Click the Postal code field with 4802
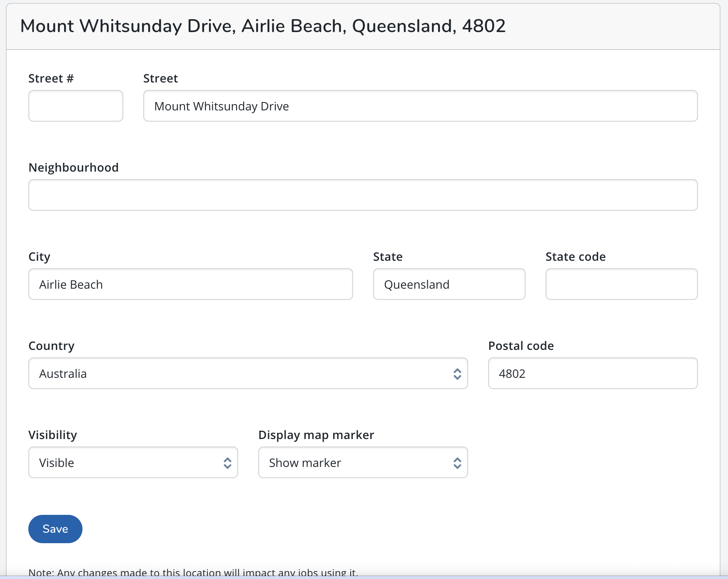 [592, 373]
